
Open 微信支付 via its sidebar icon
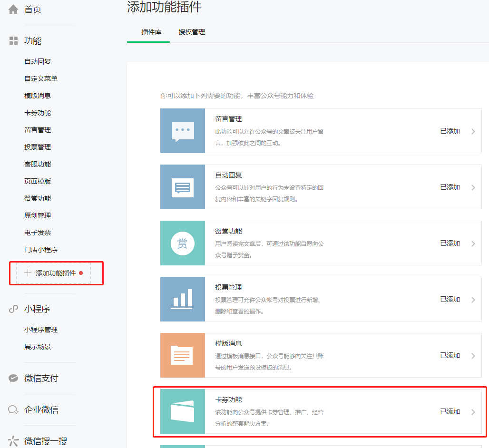[13, 378]
